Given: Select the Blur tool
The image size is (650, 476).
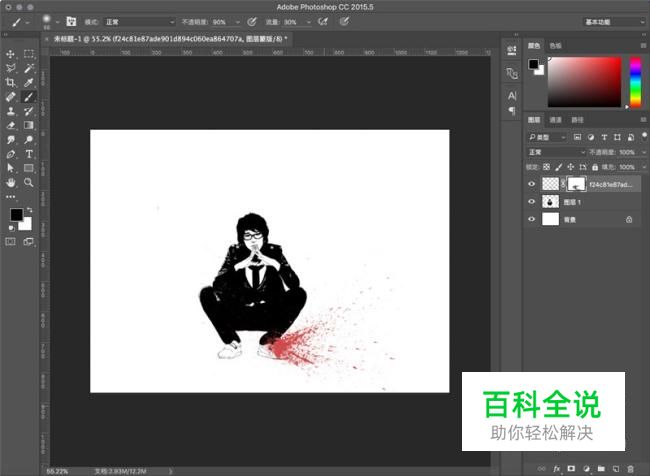Looking at the screenshot, I should coord(10,140).
